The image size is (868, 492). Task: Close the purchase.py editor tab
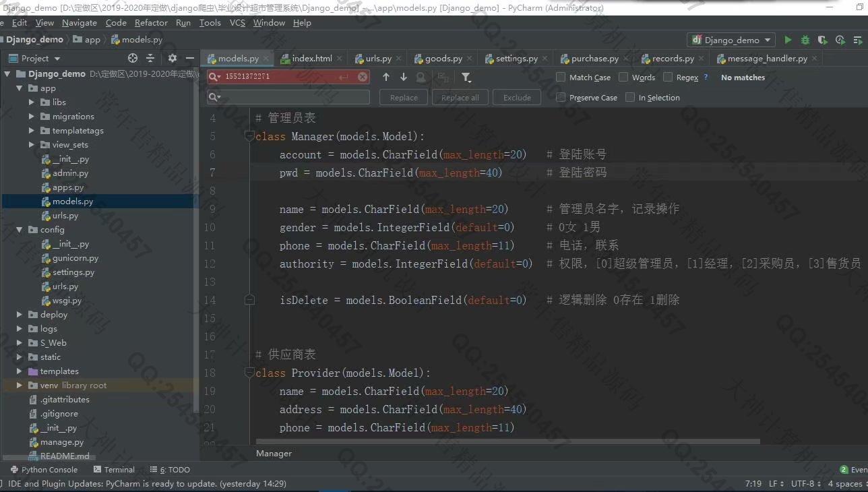click(625, 59)
